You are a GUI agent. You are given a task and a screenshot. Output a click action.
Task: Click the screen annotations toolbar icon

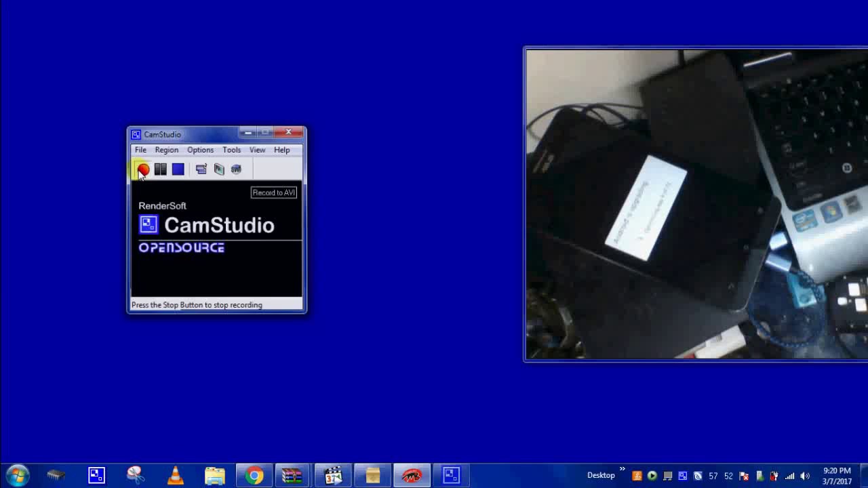tap(218, 169)
